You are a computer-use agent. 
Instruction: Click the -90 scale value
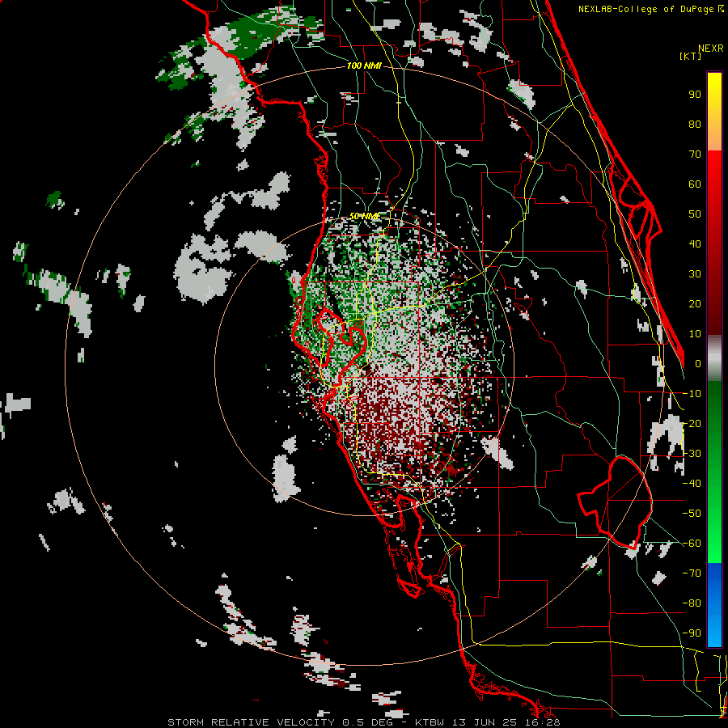[692, 633]
